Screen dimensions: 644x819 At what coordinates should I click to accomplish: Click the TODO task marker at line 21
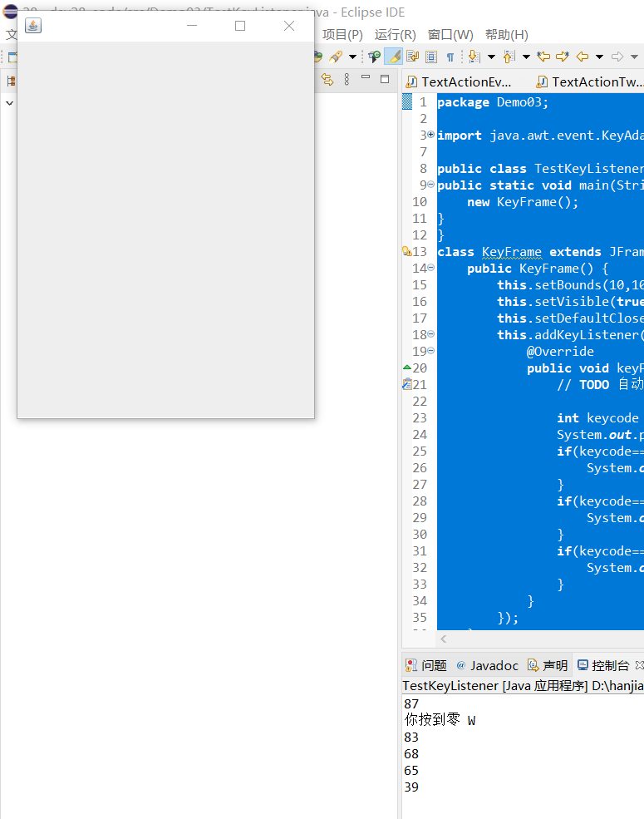(x=407, y=384)
